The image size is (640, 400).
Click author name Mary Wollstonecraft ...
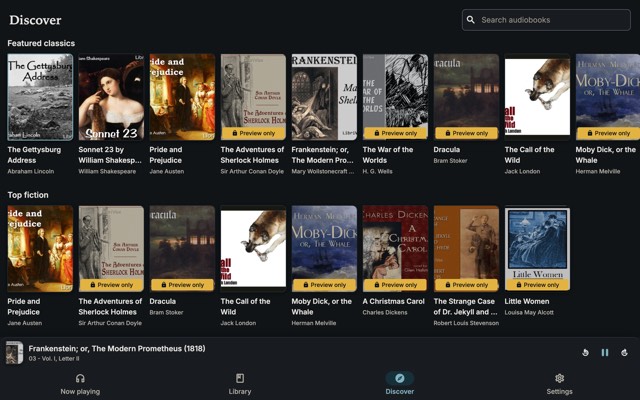click(x=323, y=171)
